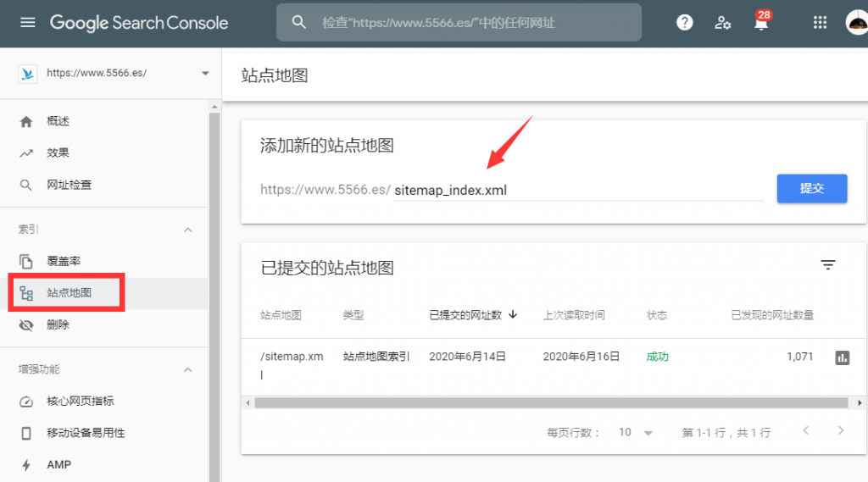The width and height of the screenshot is (868, 482).
Task: Sort by 站点地图 column header
Action: point(281,315)
